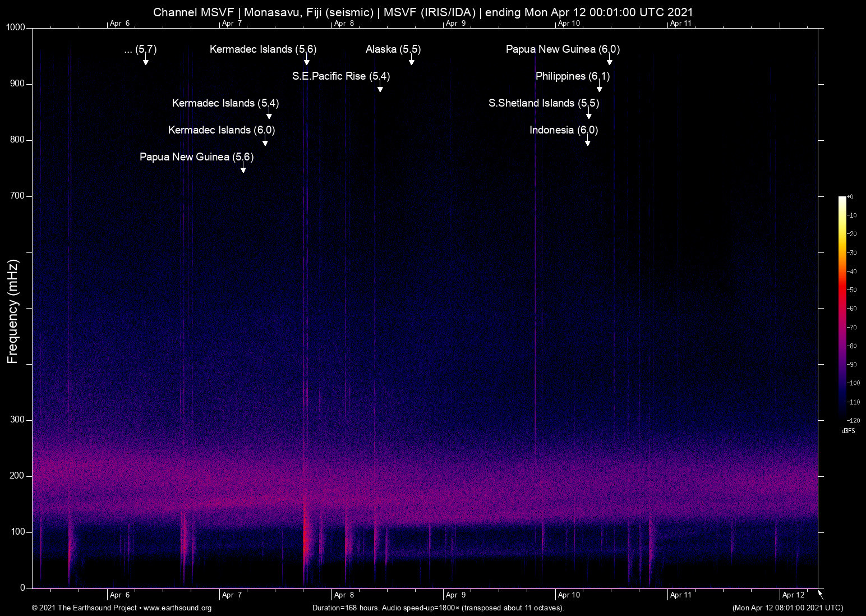Click the 200 frequency axis value
Screen dimensions: 866x616
click(x=17, y=476)
